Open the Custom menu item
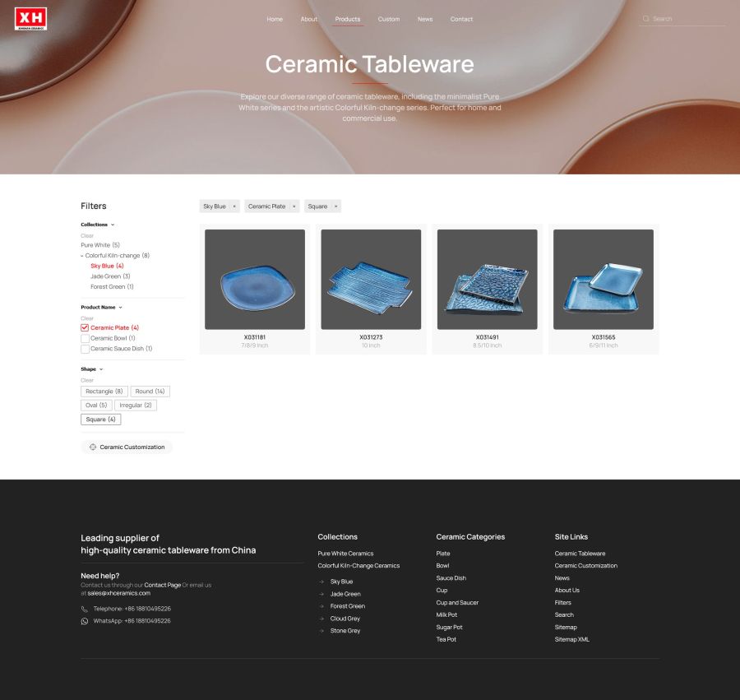740x700 pixels. (389, 19)
